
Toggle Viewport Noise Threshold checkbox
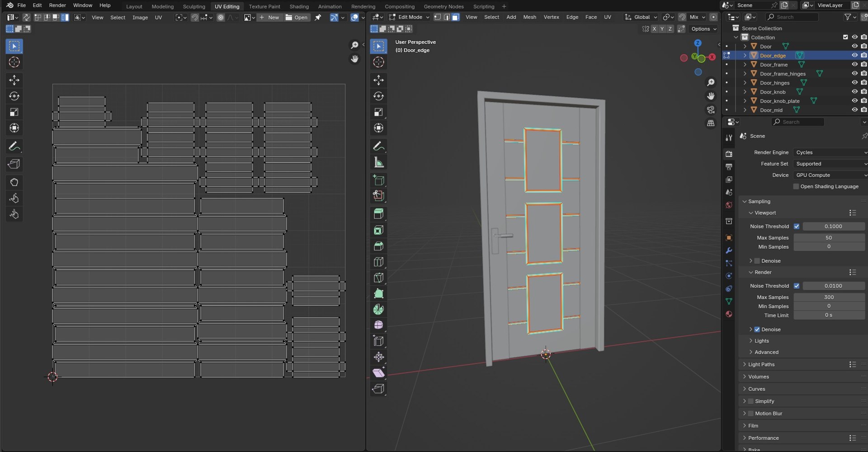point(797,226)
